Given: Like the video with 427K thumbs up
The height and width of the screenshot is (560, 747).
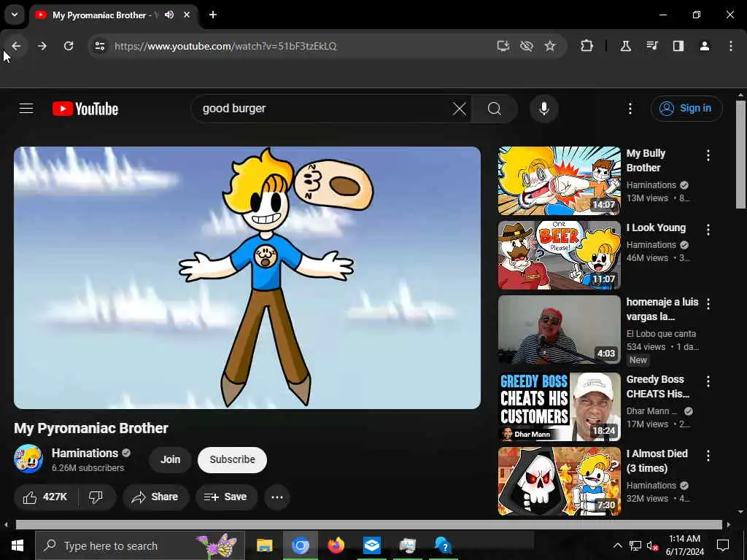Looking at the screenshot, I should coord(45,497).
